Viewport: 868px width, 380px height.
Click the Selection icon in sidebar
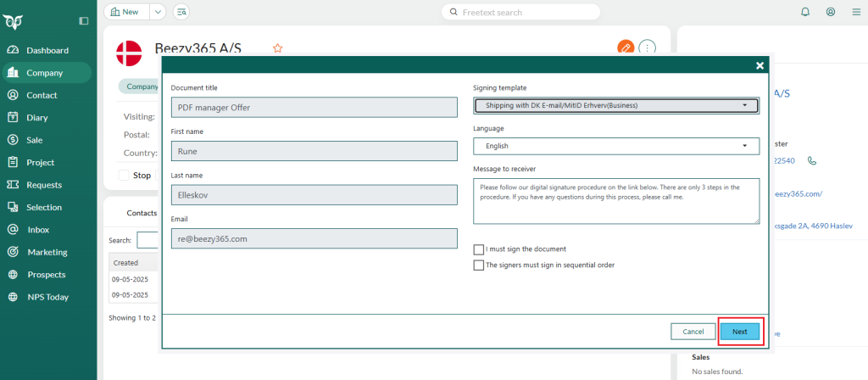click(x=14, y=207)
